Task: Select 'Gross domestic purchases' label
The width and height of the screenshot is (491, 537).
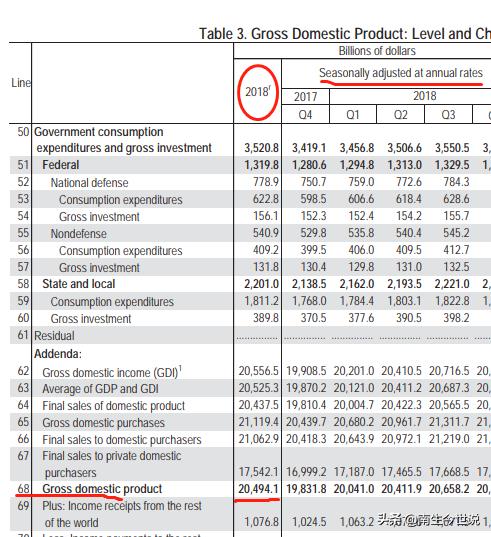Action: (x=103, y=423)
